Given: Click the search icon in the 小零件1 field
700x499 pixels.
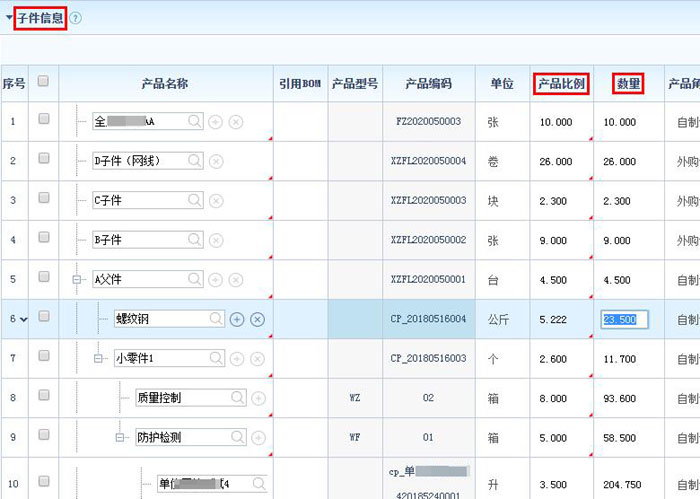Looking at the screenshot, I should point(216,358).
